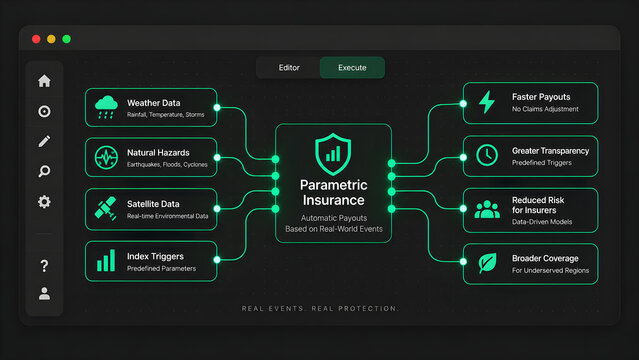
Task: Click the question mark help icon
Action: 44,266
